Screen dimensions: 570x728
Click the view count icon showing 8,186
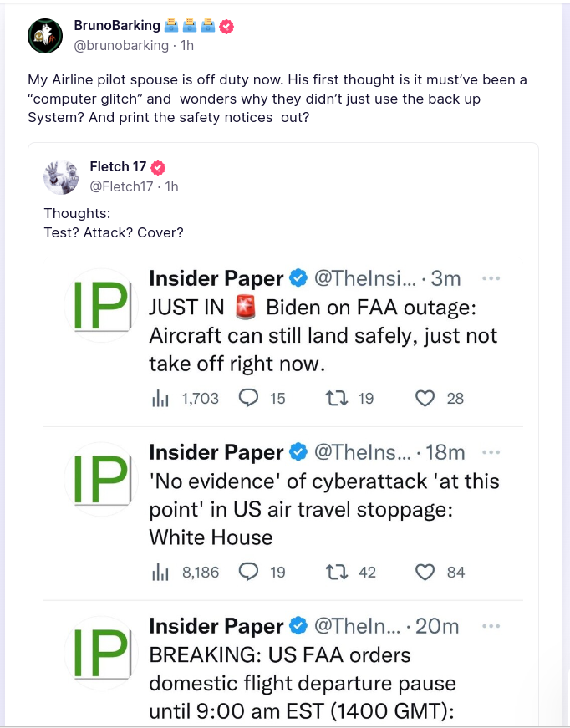[x=160, y=573]
